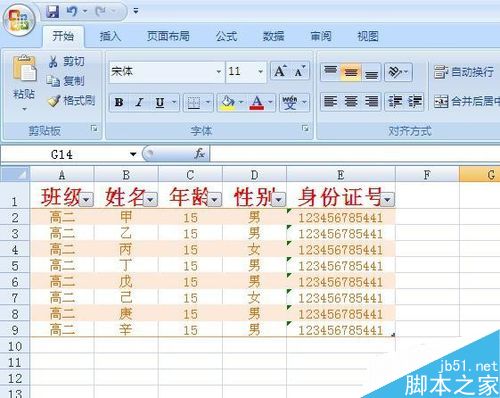Increase the indent level

(415, 101)
